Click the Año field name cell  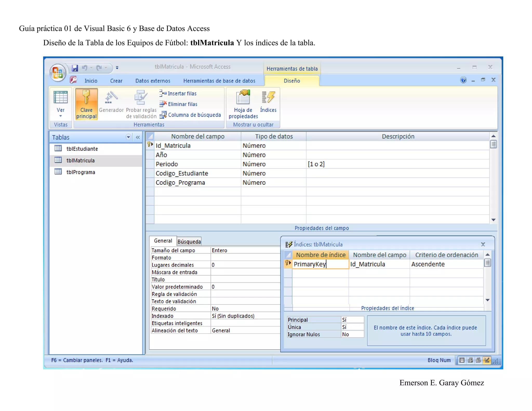click(197, 155)
